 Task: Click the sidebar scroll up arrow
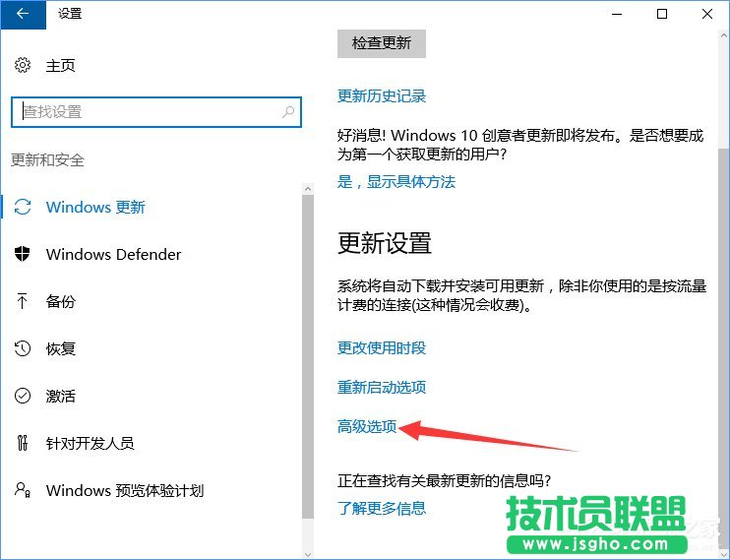pos(307,189)
